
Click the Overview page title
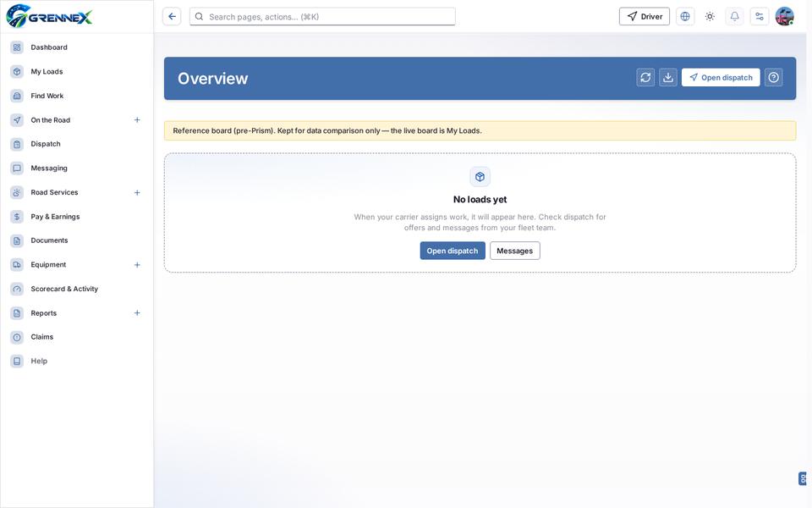tap(213, 78)
